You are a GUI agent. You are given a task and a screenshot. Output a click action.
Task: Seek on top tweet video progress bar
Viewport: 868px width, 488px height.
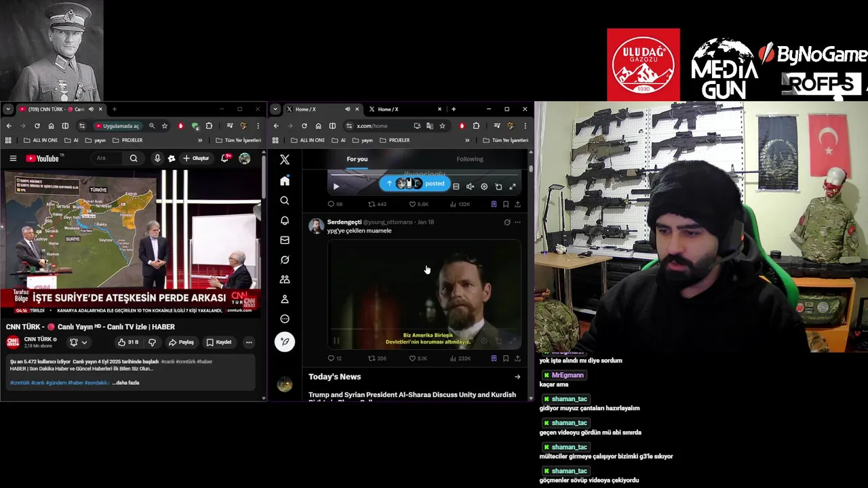point(425,175)
